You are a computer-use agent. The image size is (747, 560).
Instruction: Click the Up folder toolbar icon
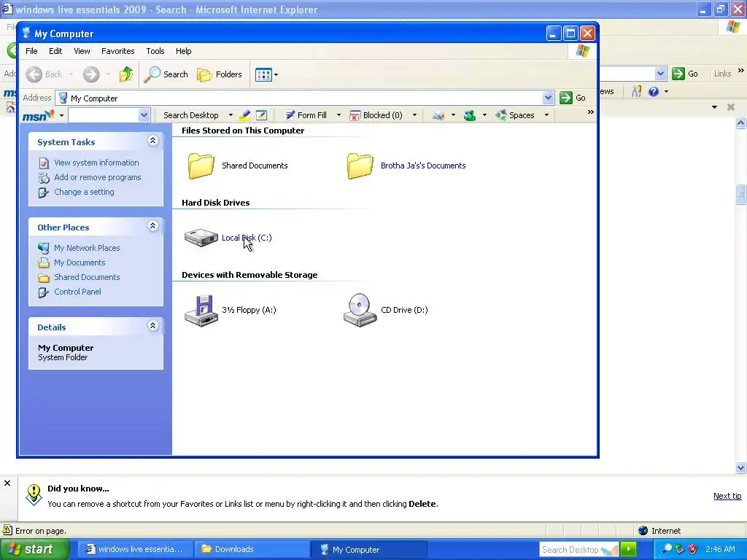[126, 74]
